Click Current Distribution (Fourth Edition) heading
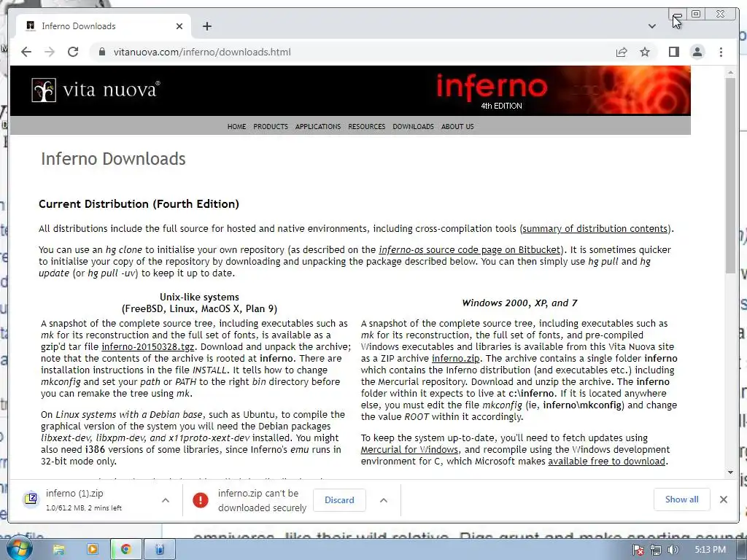This screenshot has height=560, width=747. 139,204
